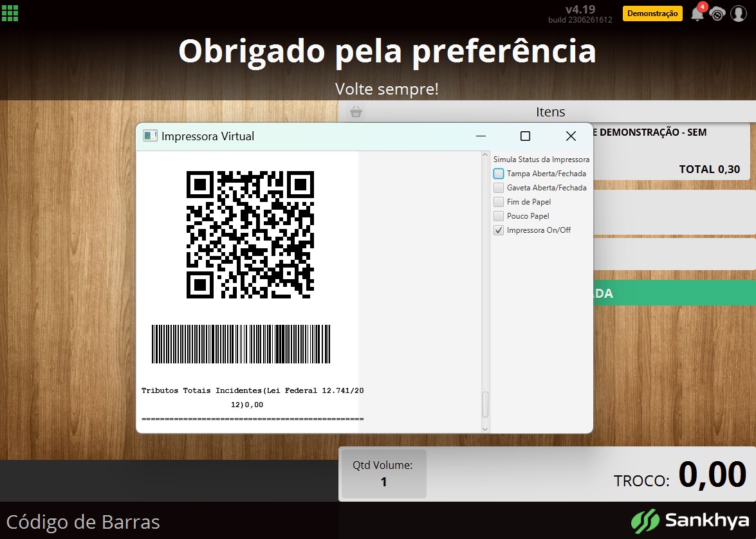Image resolution: width=756 pixels, height=539 pixels.
Task: Click the receipt vertical scrollbar thumb
Action: 485,404
